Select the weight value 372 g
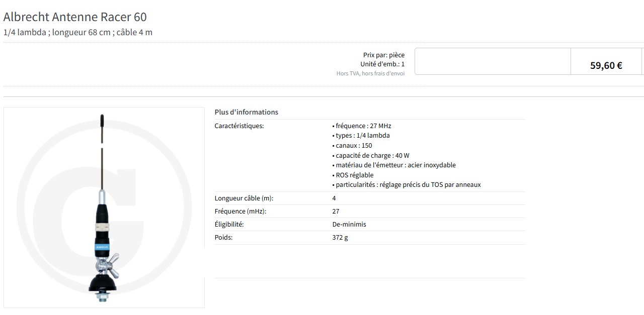 tap(340, 237)
